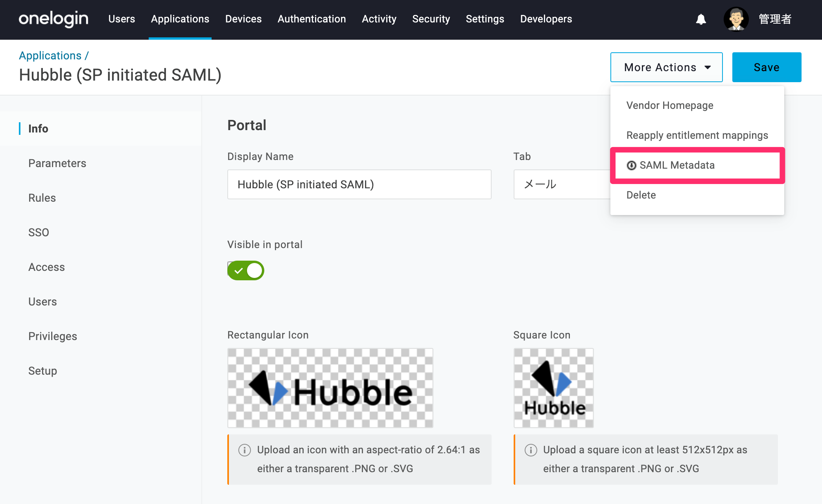The width and height of the screenshot is (822, 504).
Task: Click the SAML Metadata download icon
Action: coord(631,166)
